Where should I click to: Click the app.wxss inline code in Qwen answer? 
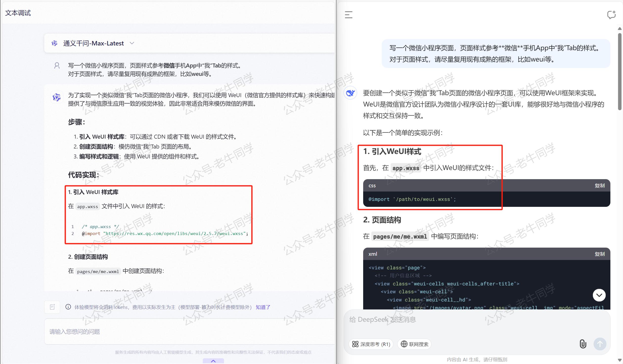[88, 206]
